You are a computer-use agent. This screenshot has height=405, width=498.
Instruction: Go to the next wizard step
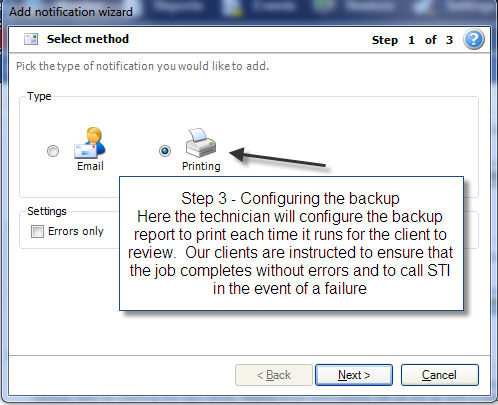pos(354,375)
